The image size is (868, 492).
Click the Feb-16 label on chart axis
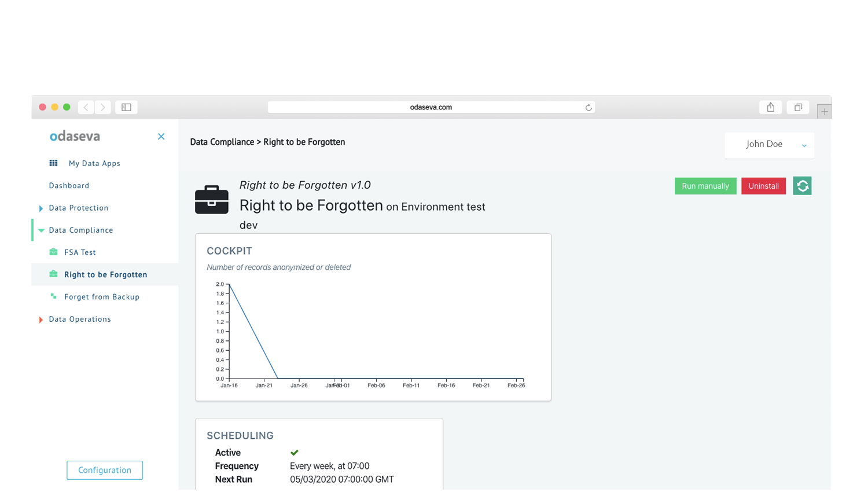pyautogui.click(x=446, y=385)
